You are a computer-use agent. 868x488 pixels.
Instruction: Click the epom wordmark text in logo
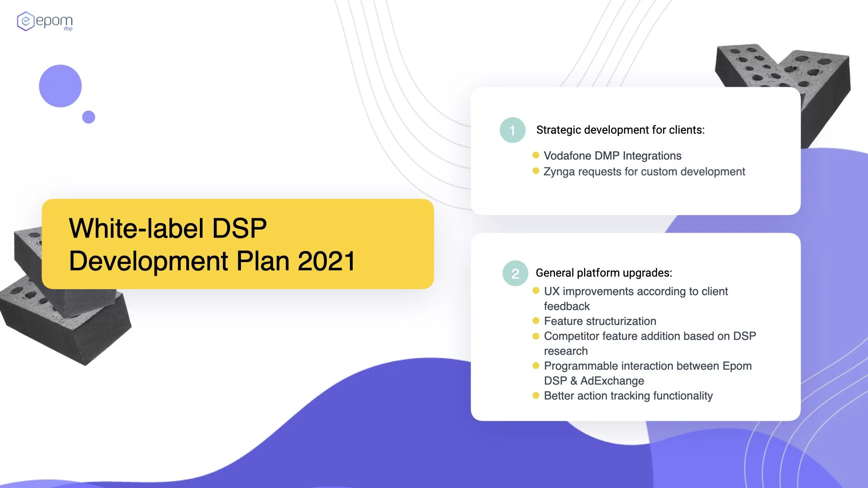tap(54, 21)
